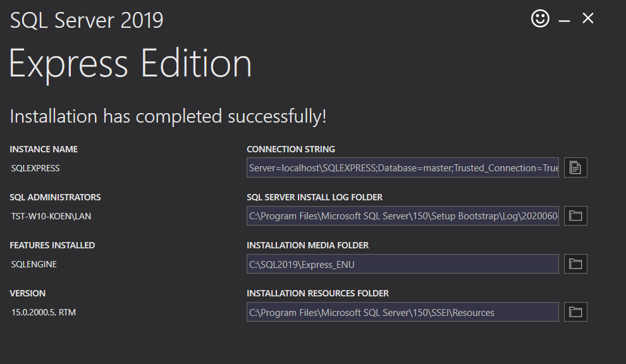The height and width of the screenshot is (364, 626).
Task: Open the SQL Server install log folder
Action: click(x=575, y=215)
